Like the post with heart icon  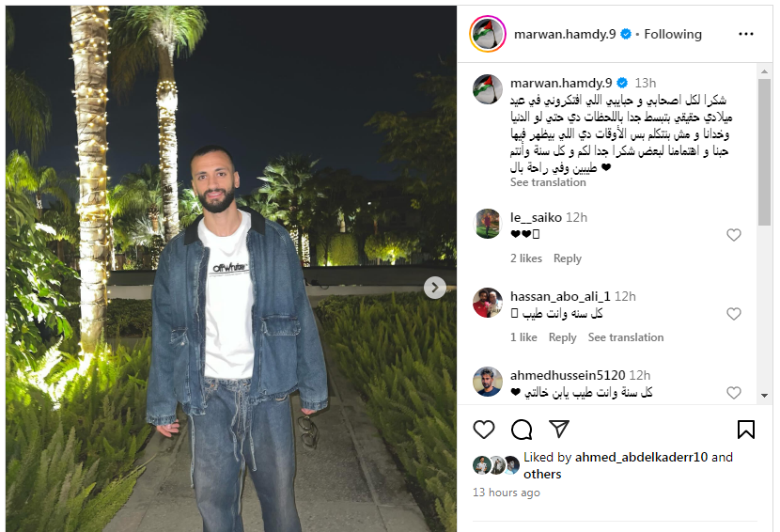484,429
